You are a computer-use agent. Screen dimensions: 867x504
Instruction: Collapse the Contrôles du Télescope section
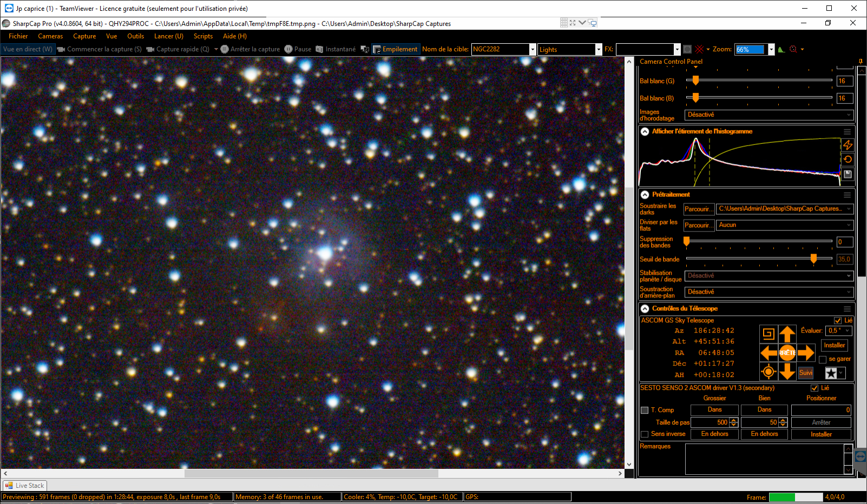point(645,309)
